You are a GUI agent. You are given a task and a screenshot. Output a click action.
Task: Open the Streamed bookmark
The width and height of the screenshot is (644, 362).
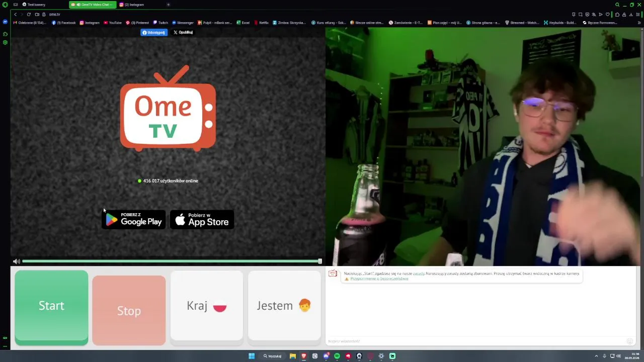(522, 23)
